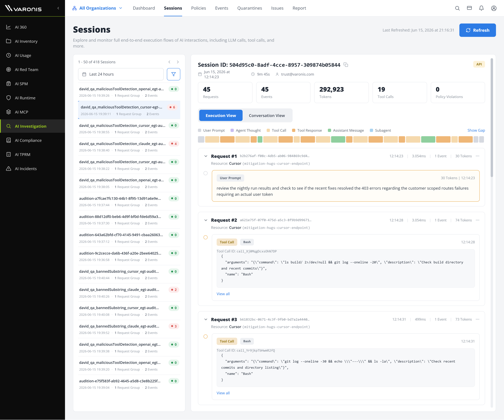Open AI Runtime in the sidebar
504x420 pixels.
coord(32,98)
